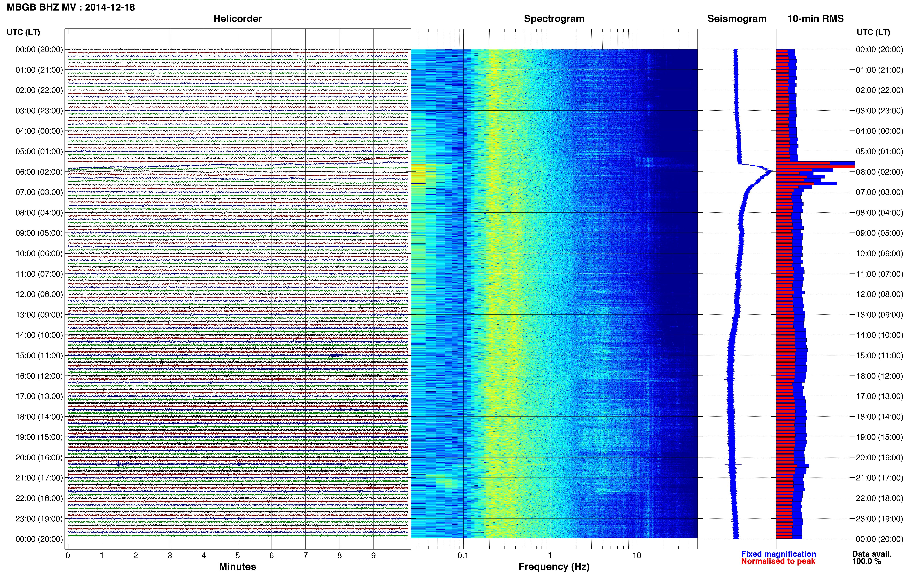Select the Helicorder panel heading

(x=238, y=19)
